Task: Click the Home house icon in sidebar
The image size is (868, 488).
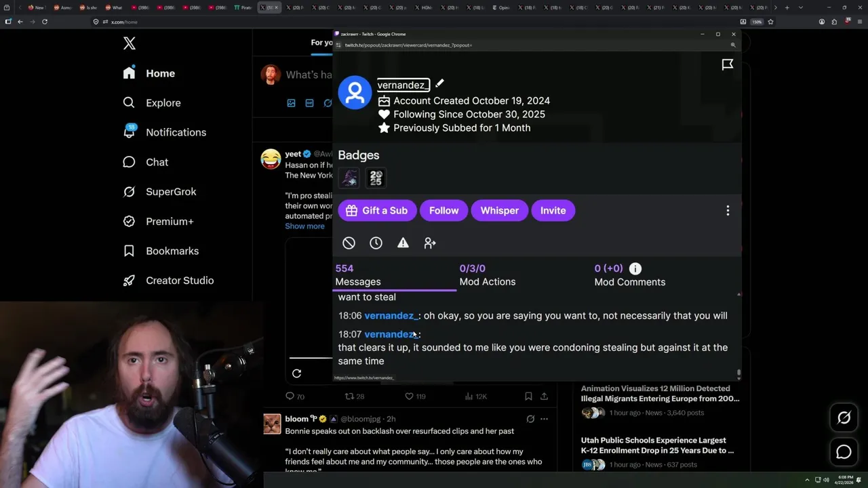Action: click(129, 73)
